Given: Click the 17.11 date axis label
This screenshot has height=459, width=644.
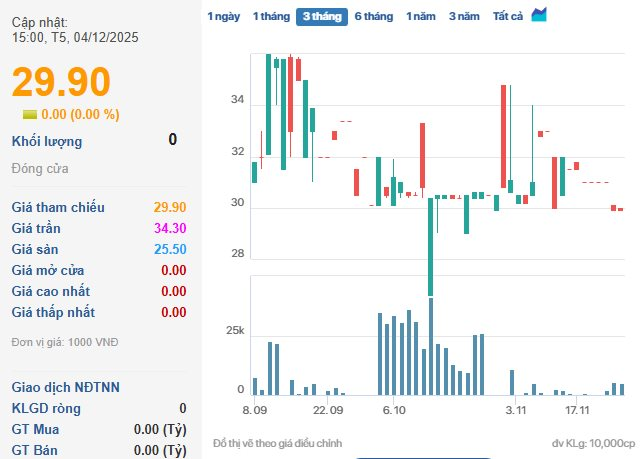Looking at the screenshot, I should (x=577, y=410).
